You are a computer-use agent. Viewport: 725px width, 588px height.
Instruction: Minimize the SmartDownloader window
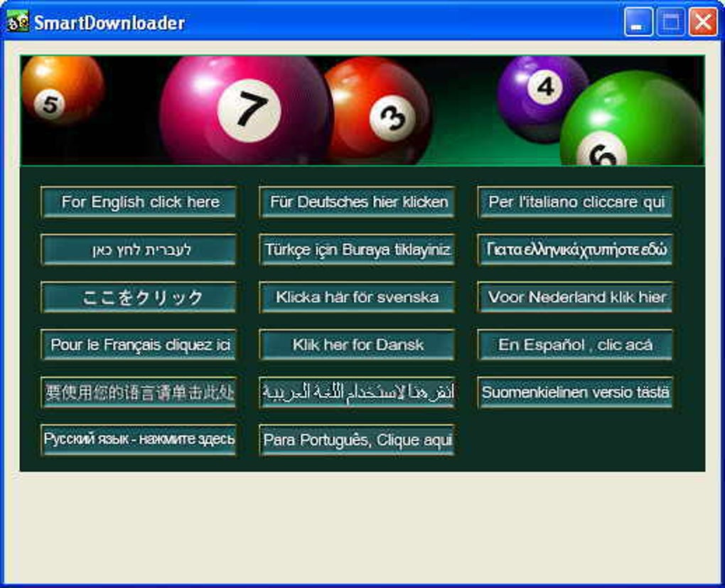638,22
